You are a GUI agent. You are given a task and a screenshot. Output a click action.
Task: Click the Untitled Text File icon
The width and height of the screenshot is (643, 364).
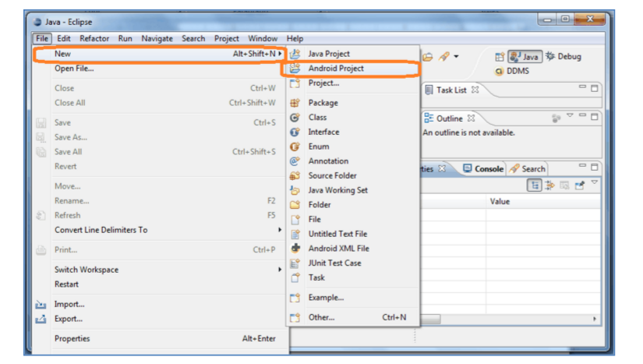295,234
